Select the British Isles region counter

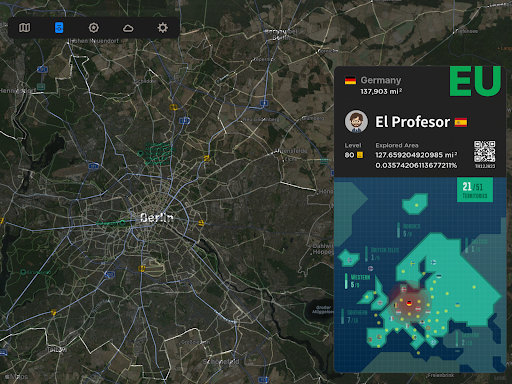click(382, 254)
